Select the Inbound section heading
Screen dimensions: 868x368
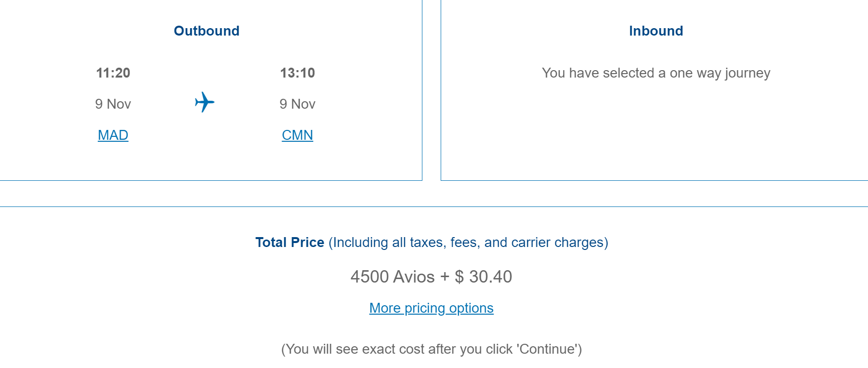point(656,31)
